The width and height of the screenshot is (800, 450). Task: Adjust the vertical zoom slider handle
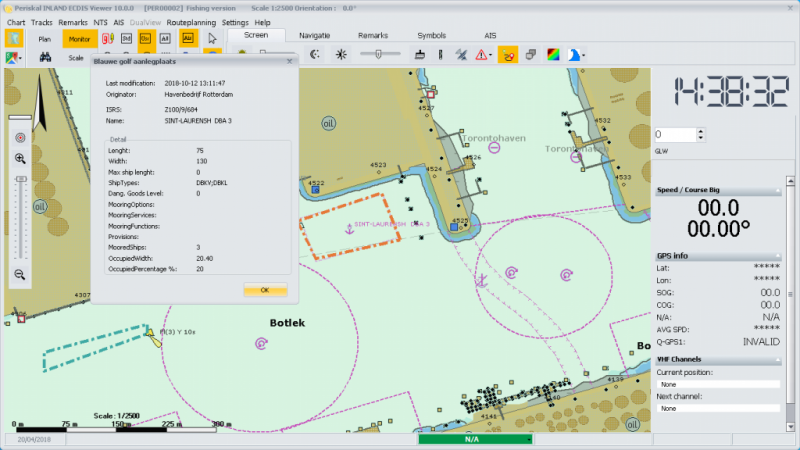[x=20, y=179]
